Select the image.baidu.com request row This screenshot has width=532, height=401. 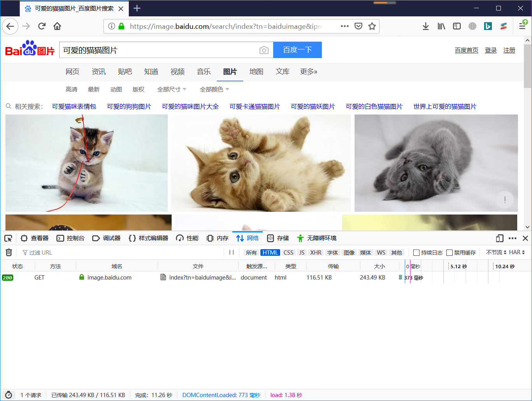[x=266, y=278]
